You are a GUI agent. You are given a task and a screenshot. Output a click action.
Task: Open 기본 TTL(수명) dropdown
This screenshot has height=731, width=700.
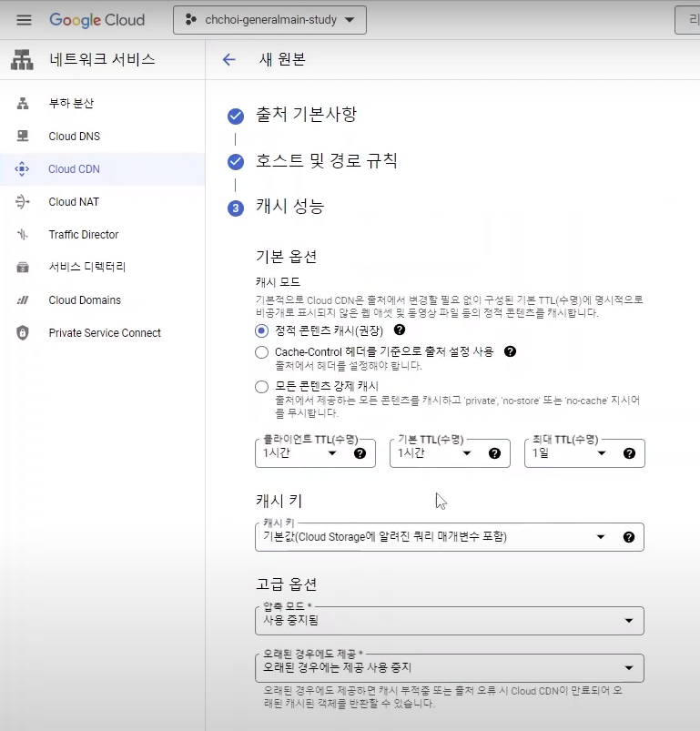click(x=450, y=453)
